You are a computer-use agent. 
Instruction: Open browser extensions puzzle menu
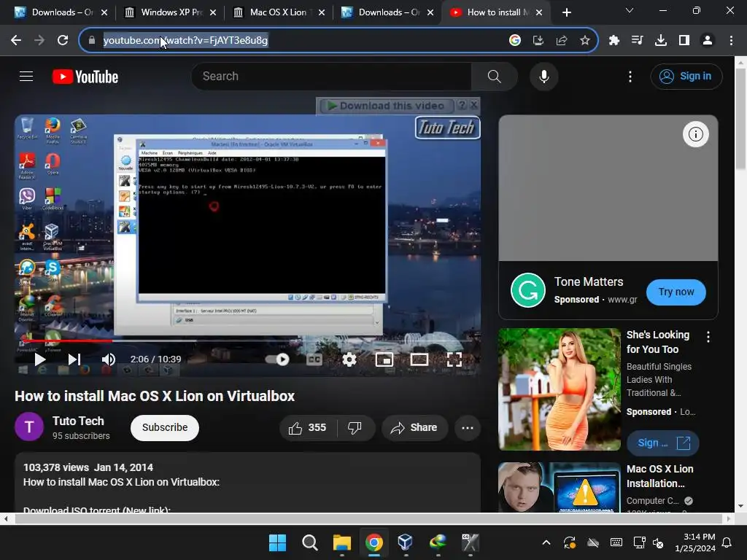click(614, 41)
